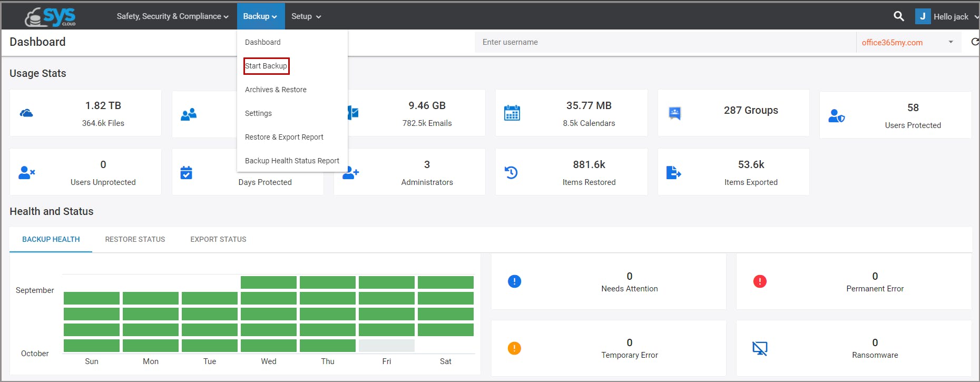The width and height of the screenshot is (980, 382).
Task: Click the 364.6k Files text
Action: pyautogui.click(x=103, y=123)
